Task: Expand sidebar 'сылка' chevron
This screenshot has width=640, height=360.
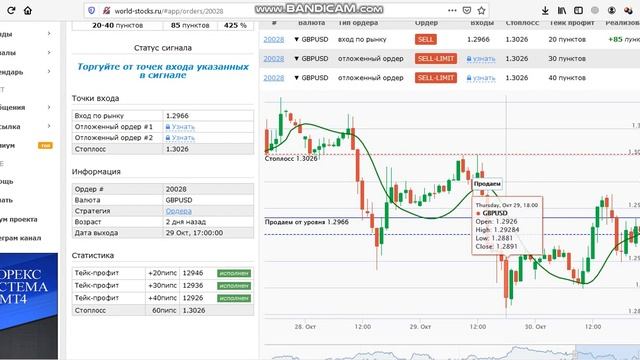Action: tap(49, 126)
